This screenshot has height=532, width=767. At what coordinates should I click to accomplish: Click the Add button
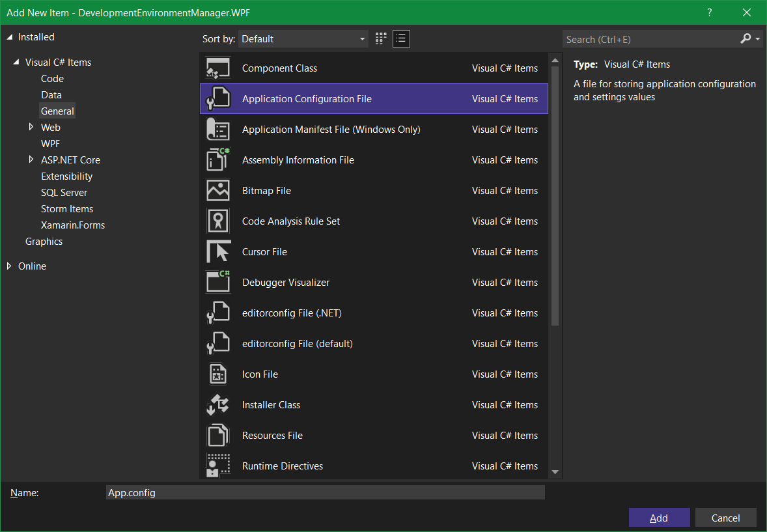(659, 517)
